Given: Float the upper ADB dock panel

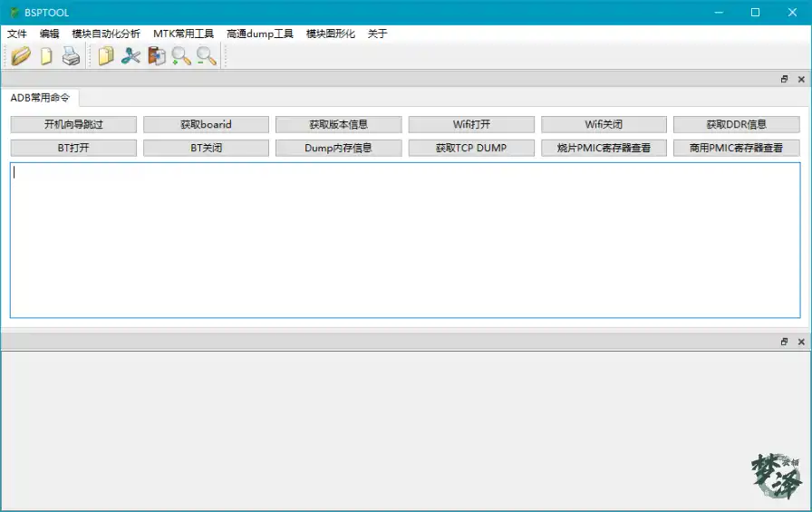Looking at the screenshot, I should tap(784, 79).
